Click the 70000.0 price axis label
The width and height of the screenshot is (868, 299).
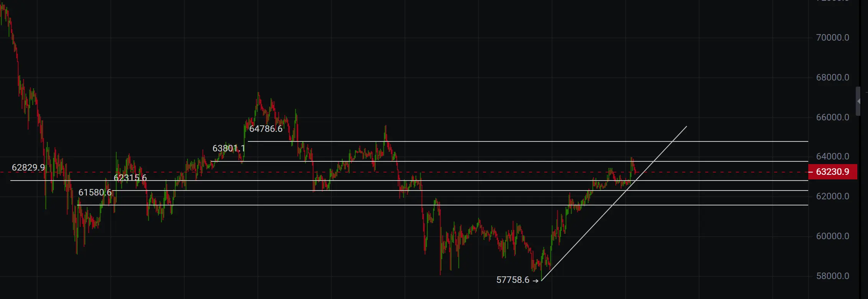(832, 38)
